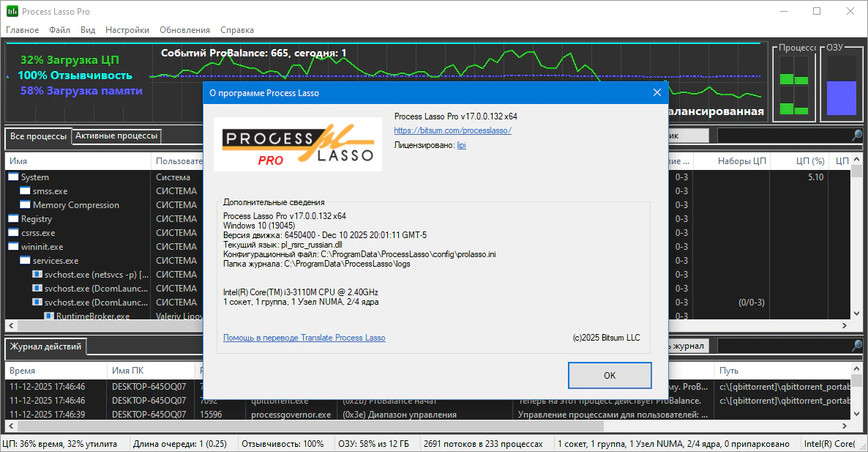Click the System process icon
The height and width of the screenshot is (452, 868).
(13, 177)
